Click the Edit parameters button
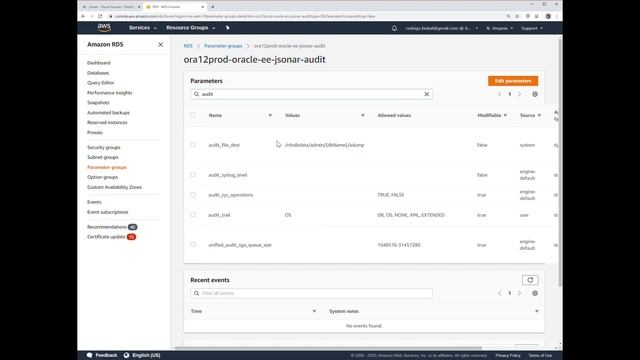The image size is (640, 360). [x=513, y=81]
